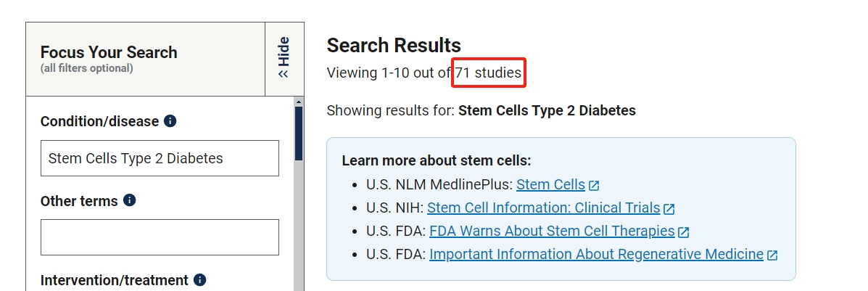The height and width of the screenshot is (291, 868).
Task: Click external-link icon beside Stem Cells link
Action: [x=595, y=185]
